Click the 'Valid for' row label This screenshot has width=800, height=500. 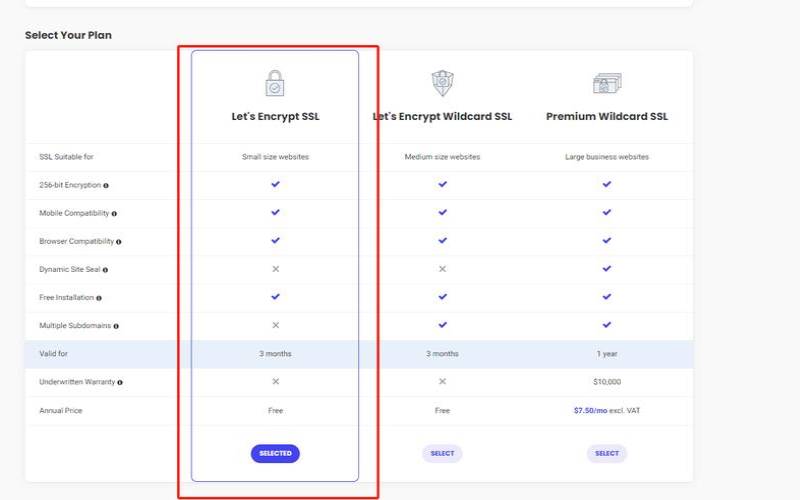(x=54, y=354)
